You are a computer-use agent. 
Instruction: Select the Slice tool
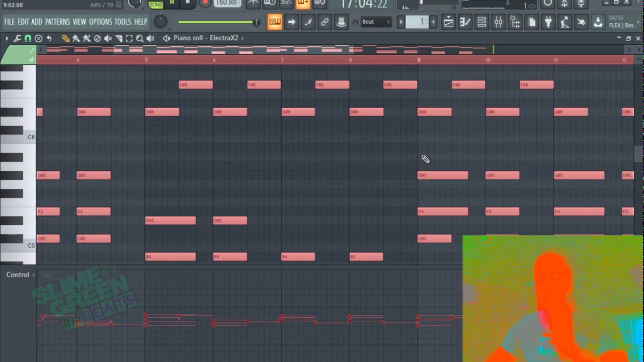[x=119, y=38]
